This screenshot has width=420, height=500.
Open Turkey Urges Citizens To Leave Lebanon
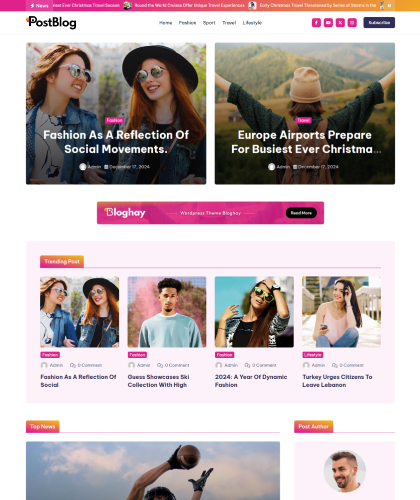[337, 381]
